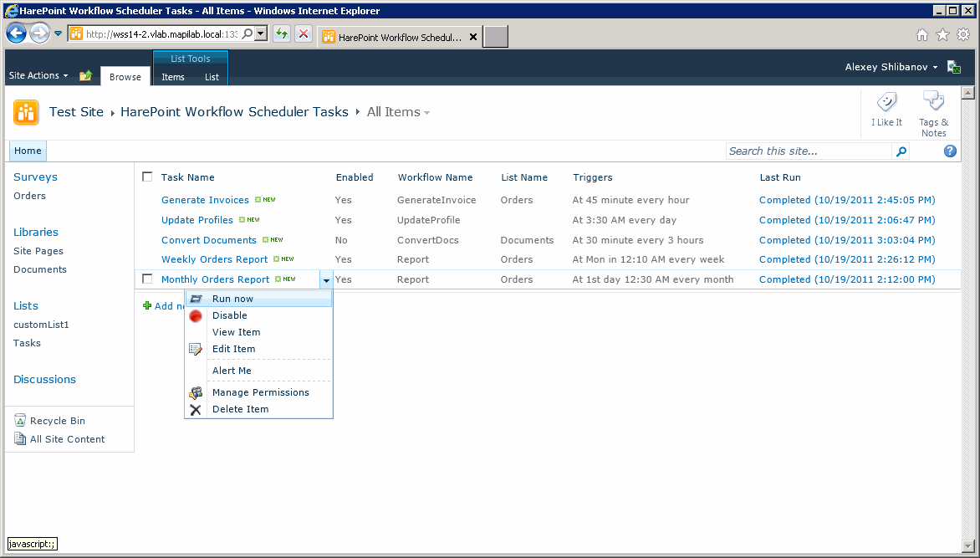This screenshot has height=558, width=980.
Task: Open the Documents library link in sidebar
Action: 40,269
